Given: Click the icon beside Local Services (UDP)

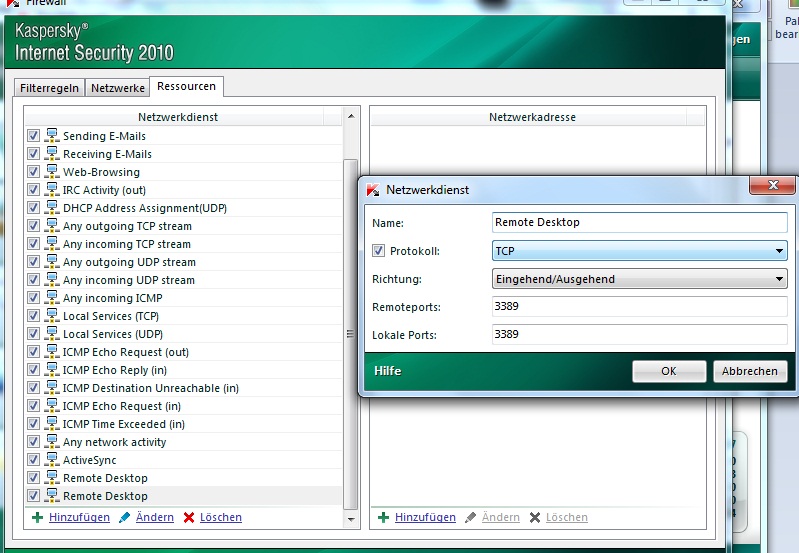Looking at the screenshot, I should tap(52, 333).
